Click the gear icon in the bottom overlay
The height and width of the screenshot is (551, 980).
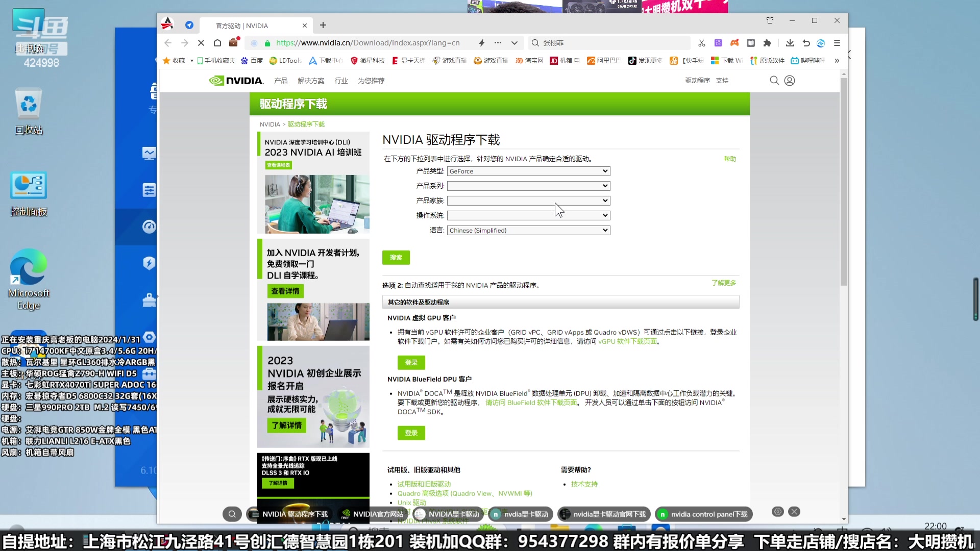tap(777, 512)
